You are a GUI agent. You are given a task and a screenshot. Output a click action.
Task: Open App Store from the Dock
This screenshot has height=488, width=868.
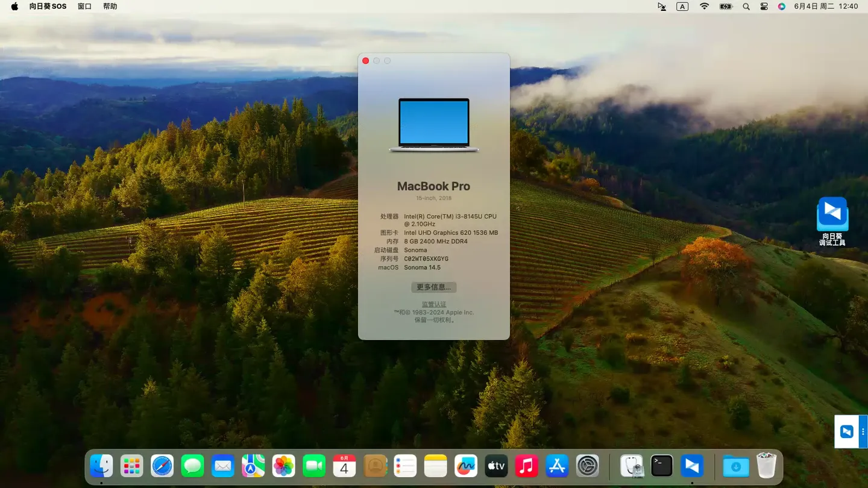(x=557, y=466)
